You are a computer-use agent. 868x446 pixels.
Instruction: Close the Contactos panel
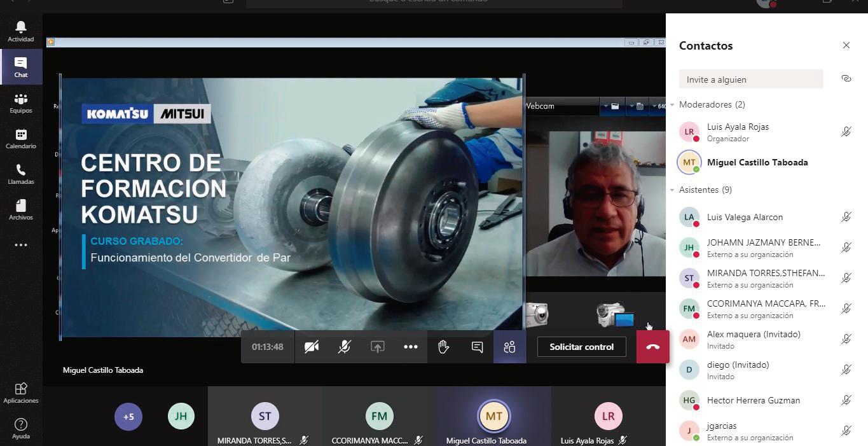[846, 45]
